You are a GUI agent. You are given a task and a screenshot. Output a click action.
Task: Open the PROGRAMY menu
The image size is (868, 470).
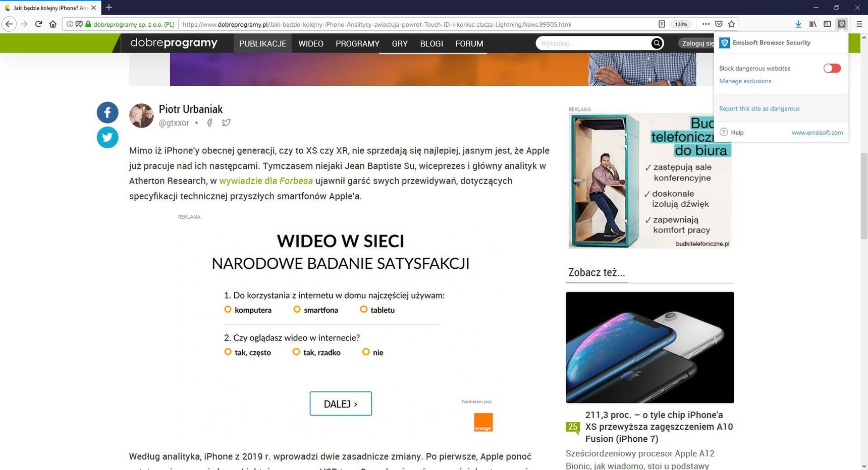point(357,43)
